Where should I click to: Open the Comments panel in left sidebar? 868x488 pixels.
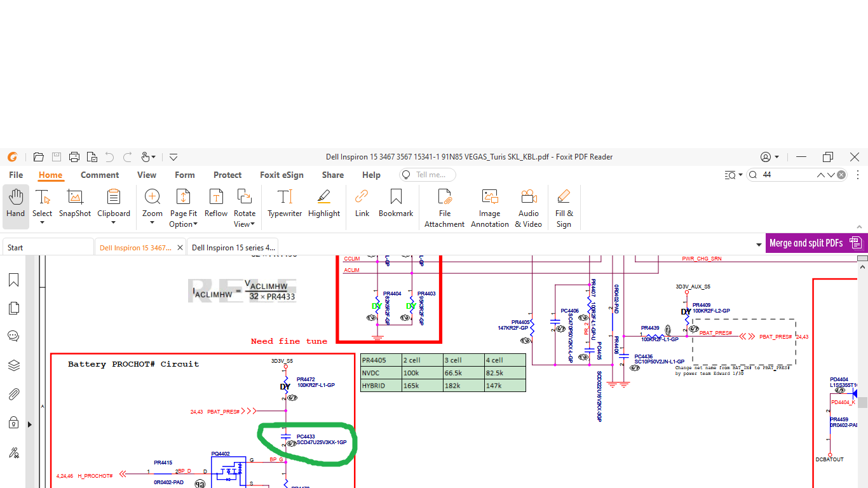click(13, 336)
